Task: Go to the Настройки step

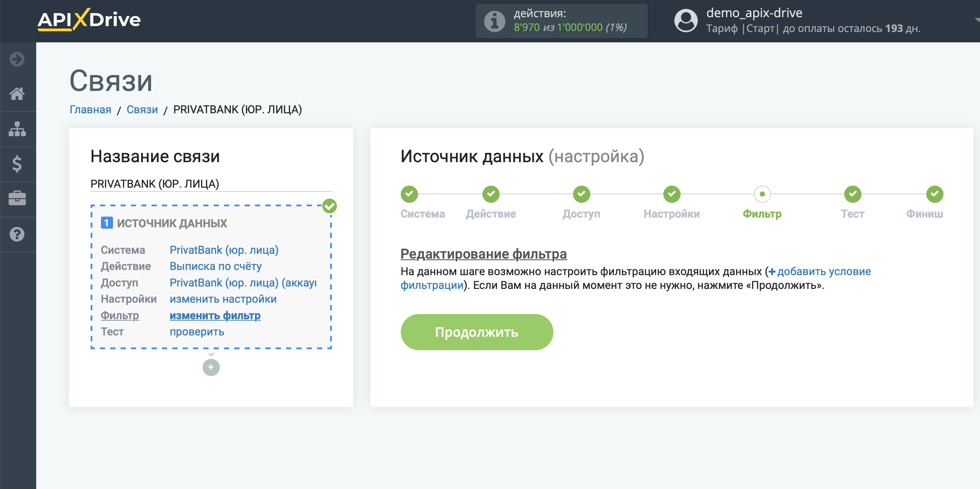Action: pos(672,194)
